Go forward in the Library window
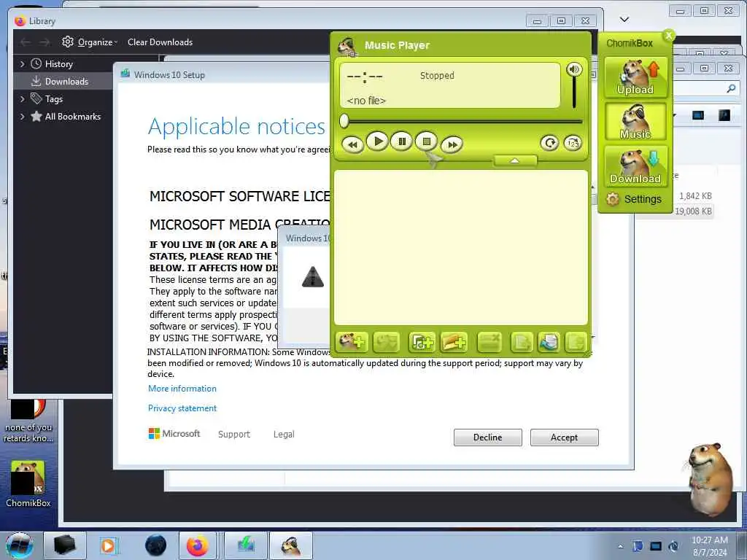 coord(44,42)
